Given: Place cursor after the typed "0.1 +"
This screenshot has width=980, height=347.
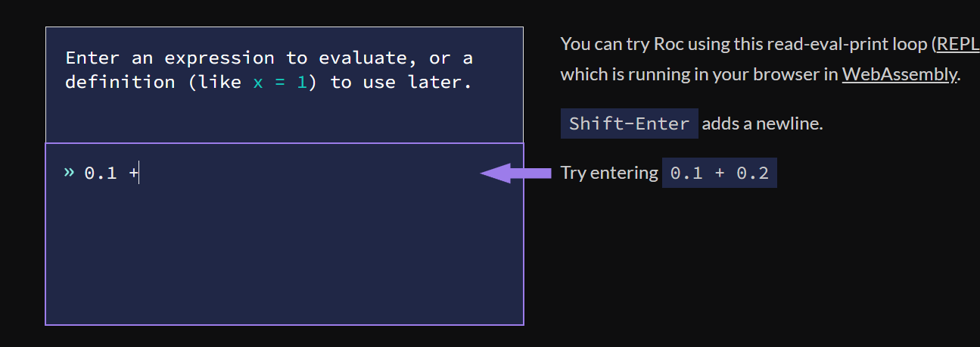Looking at the screenshot, I should click(x=140, y=173).
